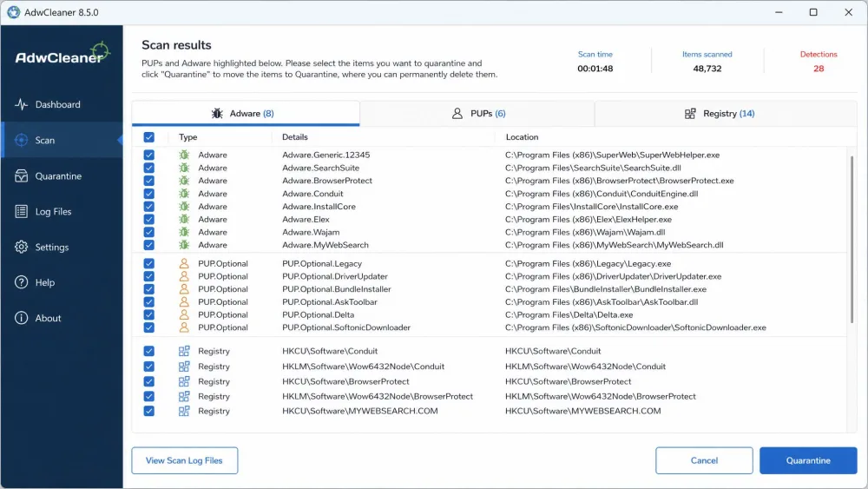Click registry icon on HKCU\Software\Conduit row
Screen dimensions: 868x489
[x=184, y=351]
